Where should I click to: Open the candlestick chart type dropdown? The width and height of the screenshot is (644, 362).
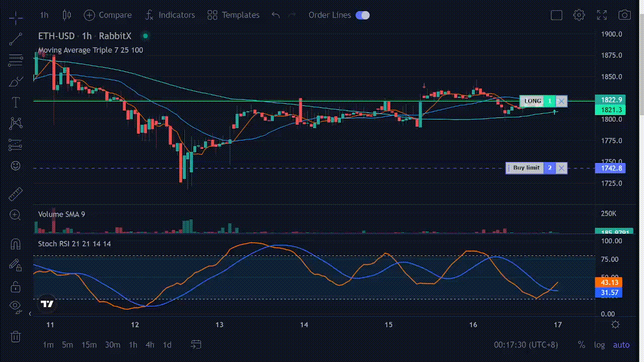click(x=67, y=15)
